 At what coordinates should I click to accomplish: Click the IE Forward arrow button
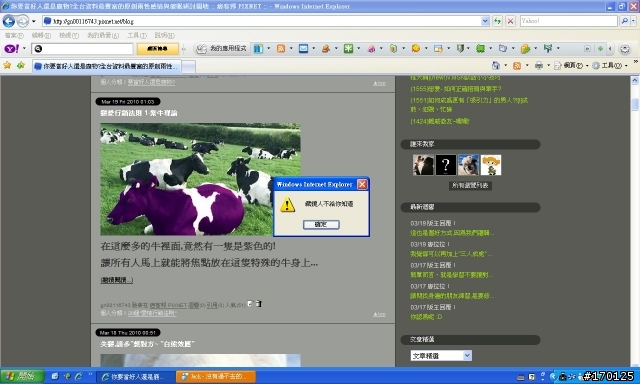(23, 21)
